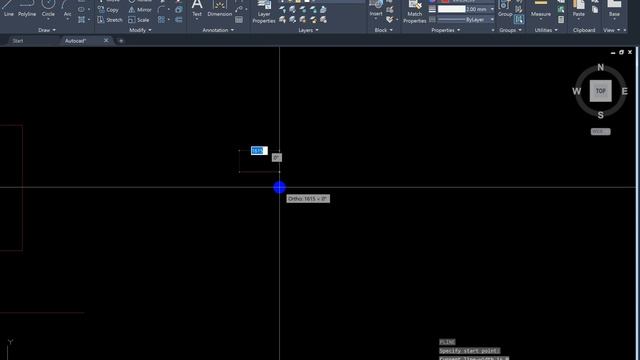The width and height of the screenshot is (640, 360).
Task: Expand the View panel dropdown
Action: 611,30
